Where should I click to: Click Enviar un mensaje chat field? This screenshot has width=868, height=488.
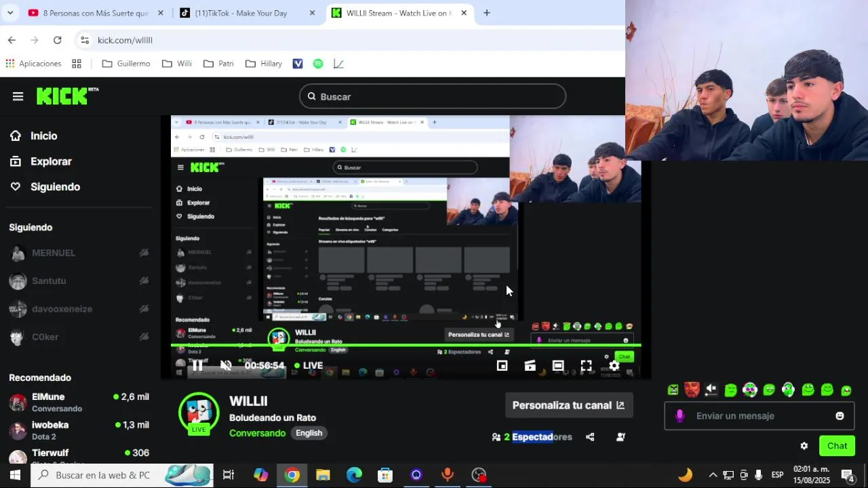click(x=759, y=416)
